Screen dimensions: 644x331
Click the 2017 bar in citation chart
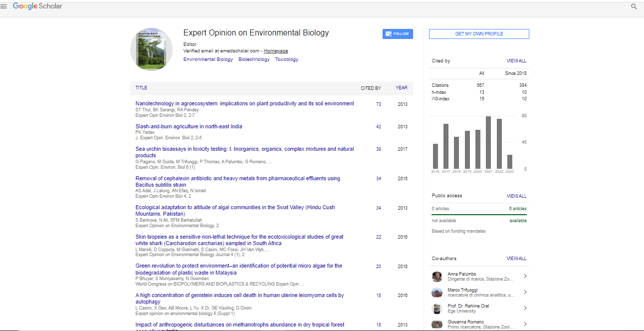coord(446,146)
